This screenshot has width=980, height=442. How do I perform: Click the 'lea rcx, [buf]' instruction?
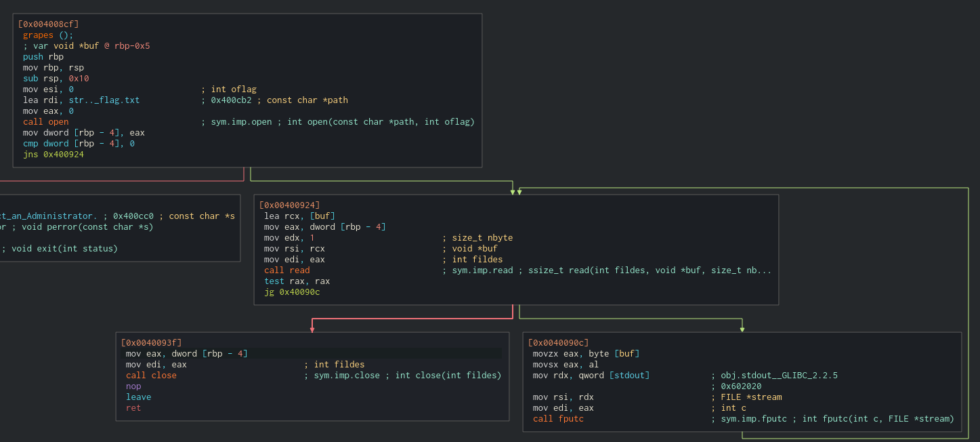coord(299,216)
